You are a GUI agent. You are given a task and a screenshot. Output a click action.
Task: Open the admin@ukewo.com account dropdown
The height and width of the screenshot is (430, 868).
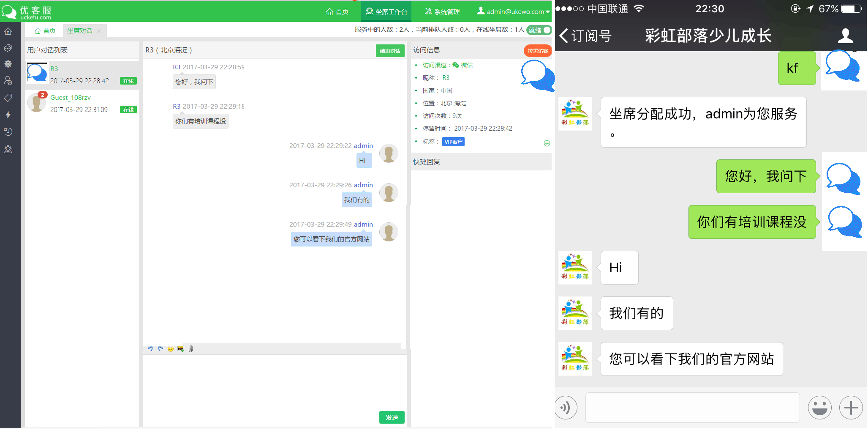click(513, 11)
